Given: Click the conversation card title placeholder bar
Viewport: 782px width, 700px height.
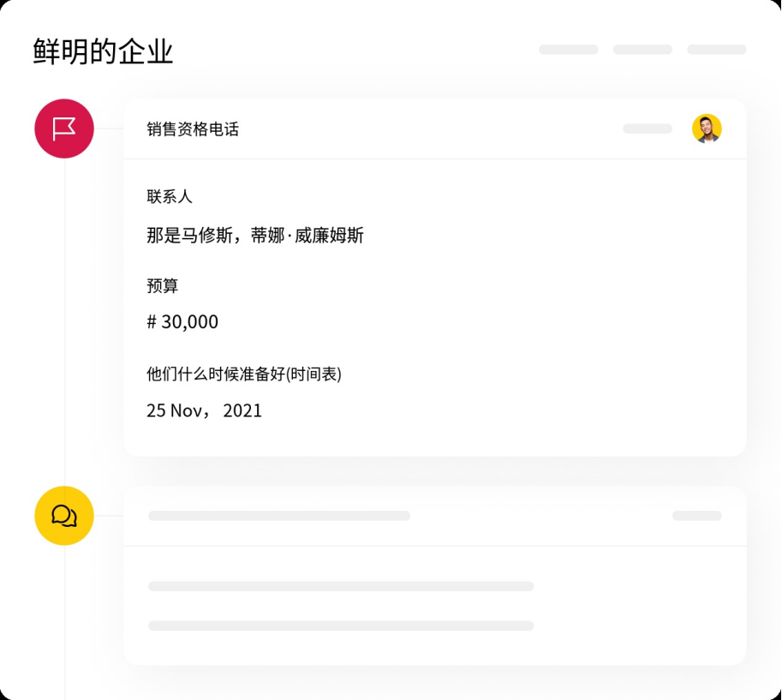Looking at the screenshot, I should 279,516.
